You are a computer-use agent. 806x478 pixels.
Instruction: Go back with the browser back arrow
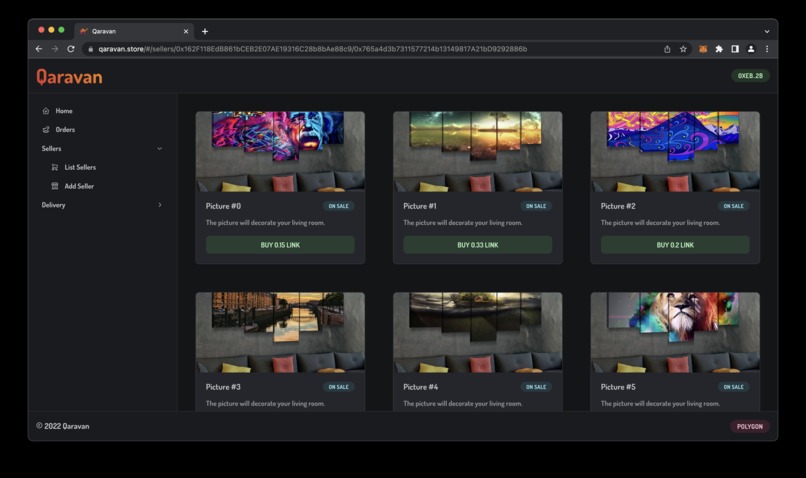[39, 49]
